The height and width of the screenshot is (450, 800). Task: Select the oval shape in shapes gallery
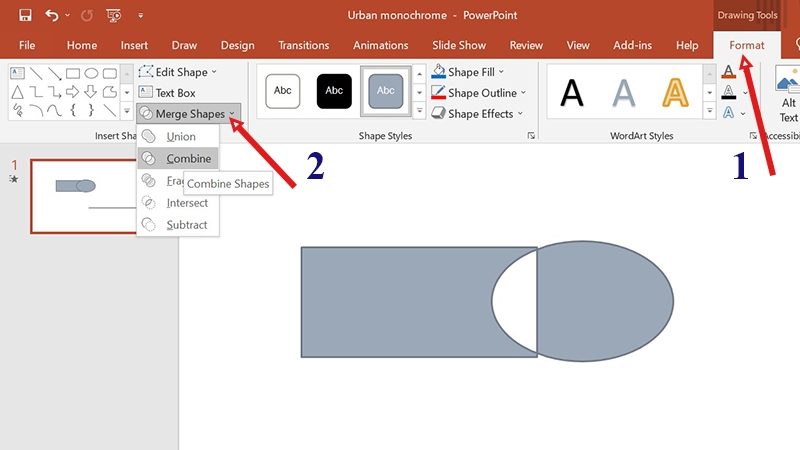91,73
